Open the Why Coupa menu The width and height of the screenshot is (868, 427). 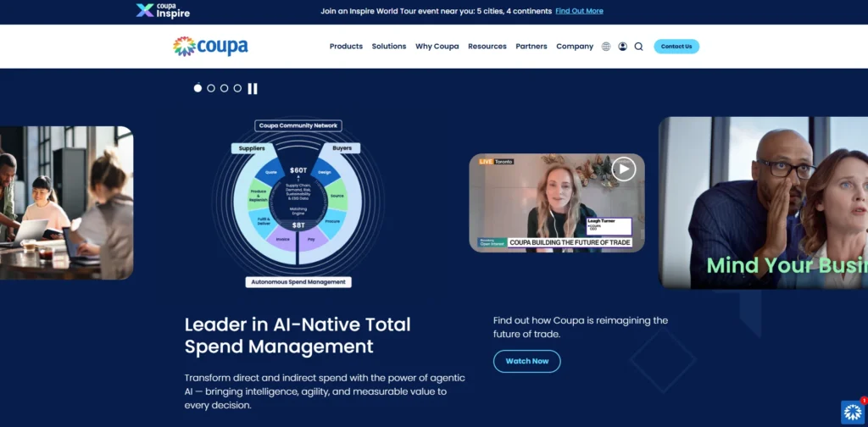[437, 47]
